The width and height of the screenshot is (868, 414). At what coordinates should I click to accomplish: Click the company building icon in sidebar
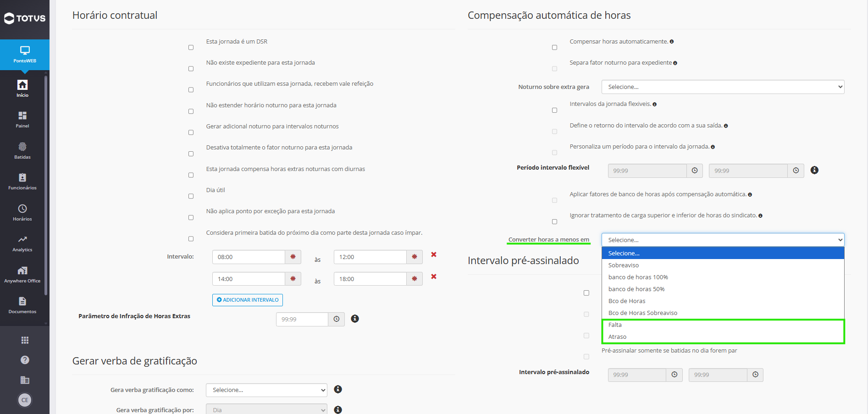coord(25,380)
